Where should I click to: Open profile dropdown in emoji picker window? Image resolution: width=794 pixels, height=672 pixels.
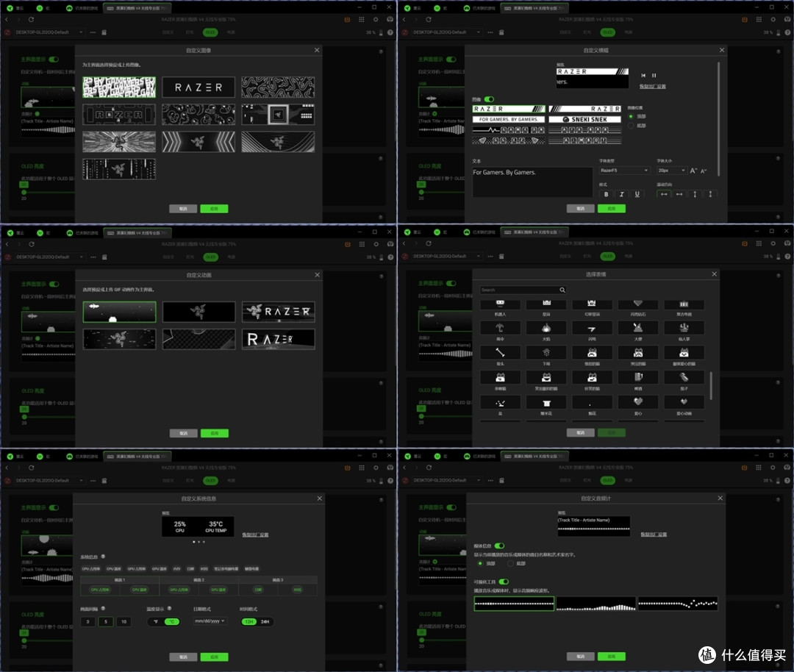pos(447,257)
